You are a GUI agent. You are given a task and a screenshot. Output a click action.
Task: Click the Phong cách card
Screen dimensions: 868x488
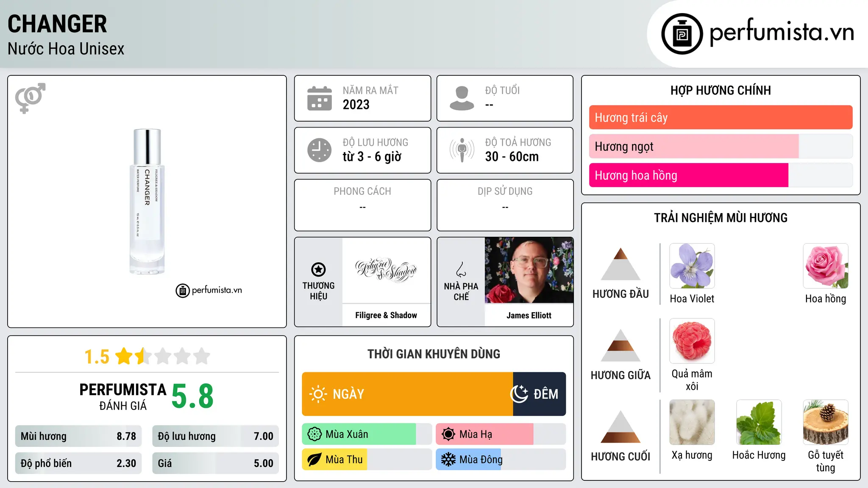point(362,205)
